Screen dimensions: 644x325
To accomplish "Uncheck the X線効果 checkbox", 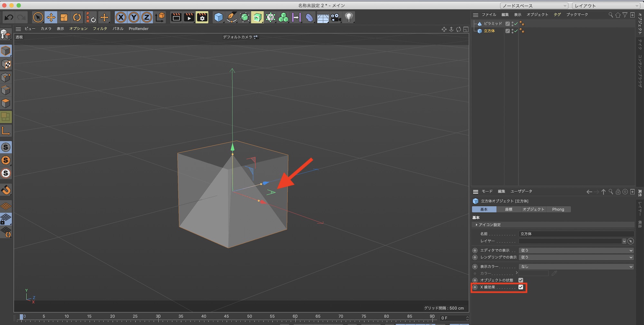I will [521, 287].
